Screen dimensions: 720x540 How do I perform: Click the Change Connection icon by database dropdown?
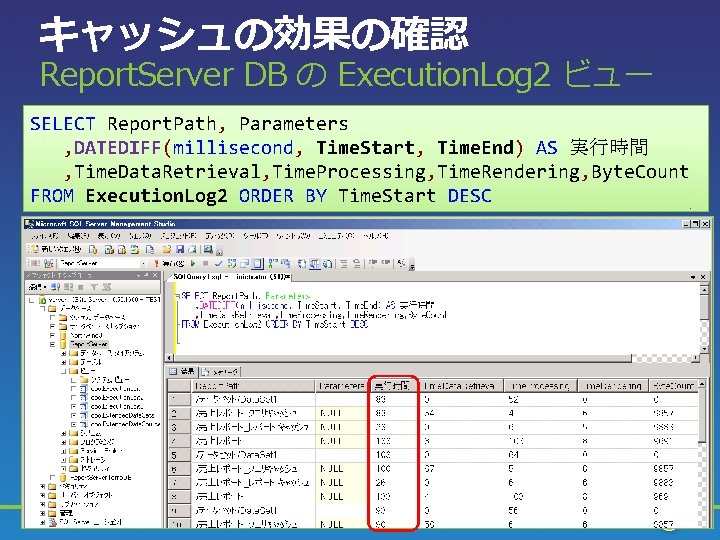click(x=49, y=264)
